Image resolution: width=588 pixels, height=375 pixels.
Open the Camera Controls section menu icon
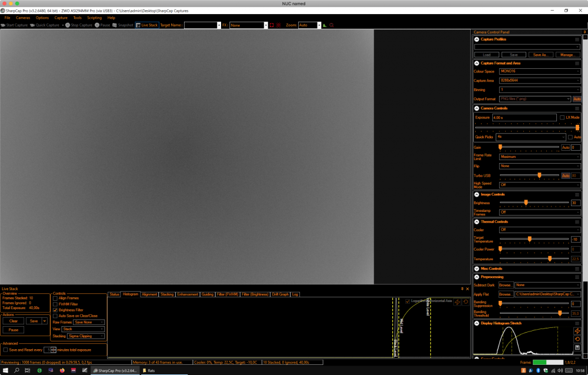click(577, 108)
